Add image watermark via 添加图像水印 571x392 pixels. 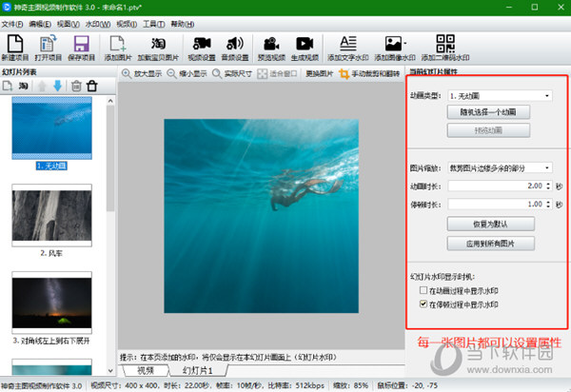(395, 48)
